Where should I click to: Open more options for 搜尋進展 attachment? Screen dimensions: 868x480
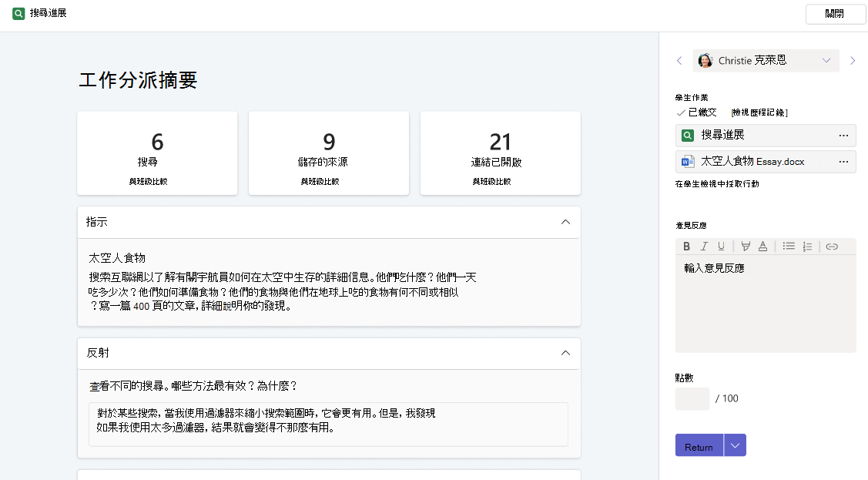[x=843, y=135]
